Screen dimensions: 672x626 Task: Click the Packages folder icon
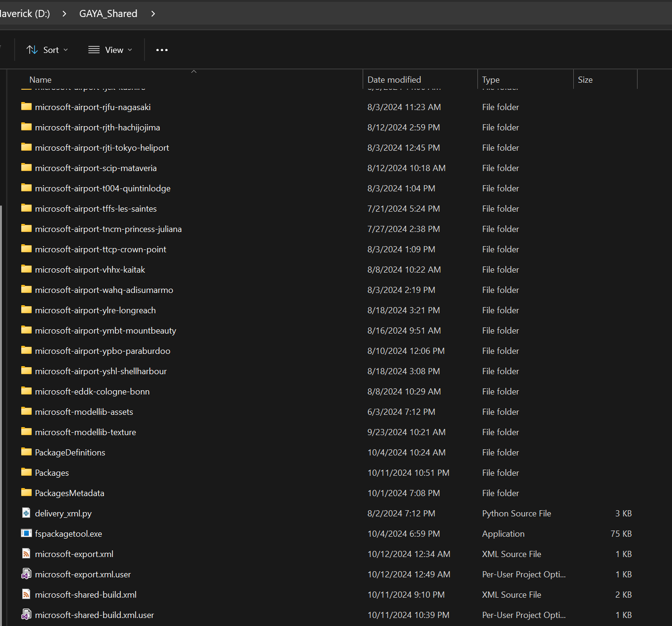[26, 472]
